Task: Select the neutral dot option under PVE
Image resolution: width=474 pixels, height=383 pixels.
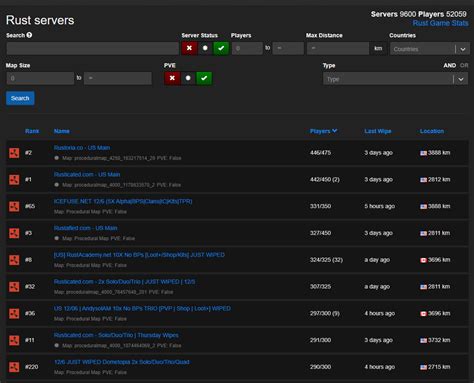Action: [x=188, y=78]
